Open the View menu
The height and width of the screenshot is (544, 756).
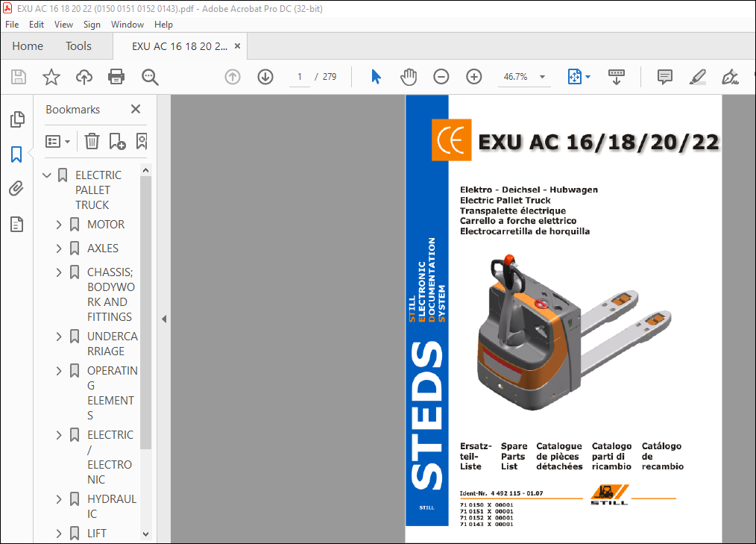pyautogui.click(x=63, y=24)
